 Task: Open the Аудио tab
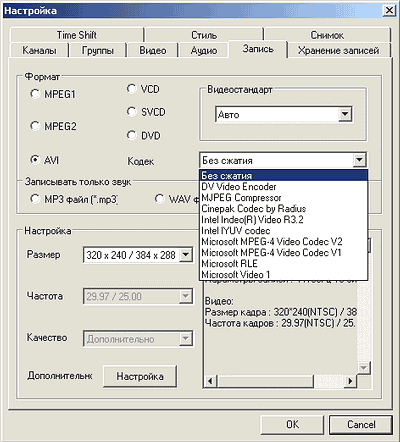coord(204,50)
